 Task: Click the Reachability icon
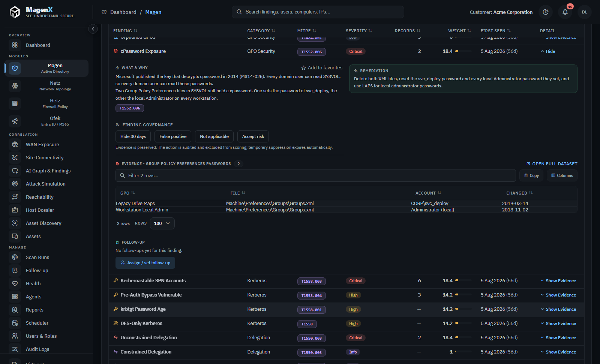point(15,197)
